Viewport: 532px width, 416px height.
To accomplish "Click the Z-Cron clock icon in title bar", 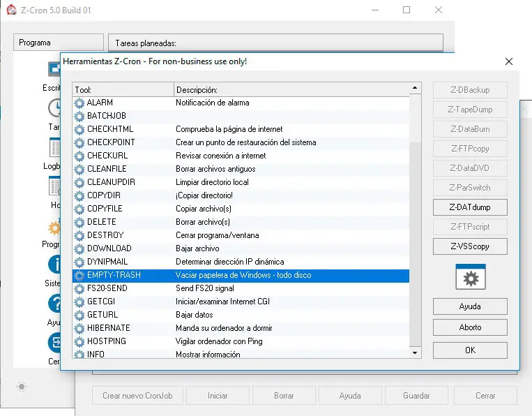I will [x=12, y=10].
